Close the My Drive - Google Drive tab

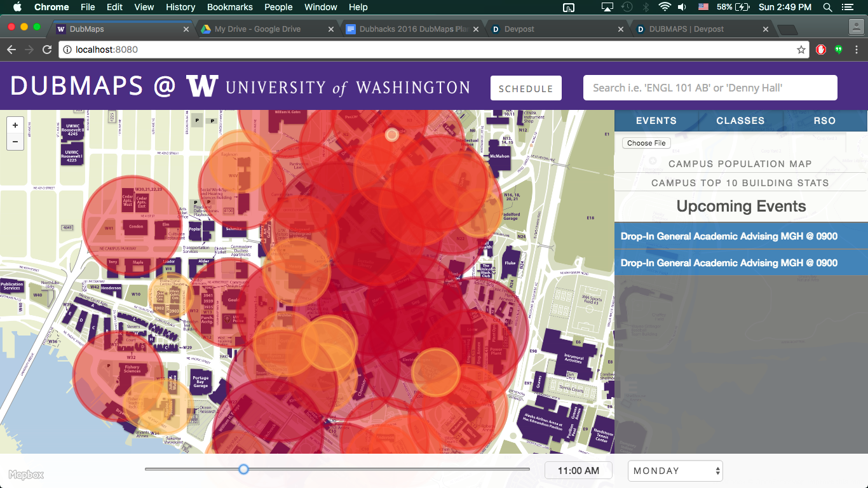click(330, 29)
